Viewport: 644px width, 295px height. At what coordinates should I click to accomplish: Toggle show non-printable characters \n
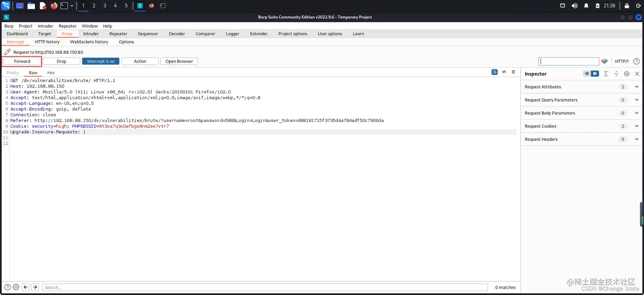click(x=504, y=72)
